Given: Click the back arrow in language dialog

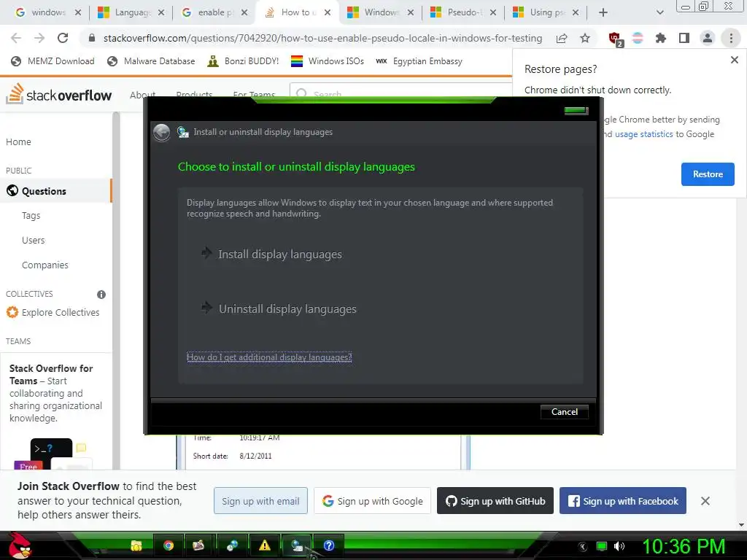Looking at the screenshot, I should coord(162,133).
